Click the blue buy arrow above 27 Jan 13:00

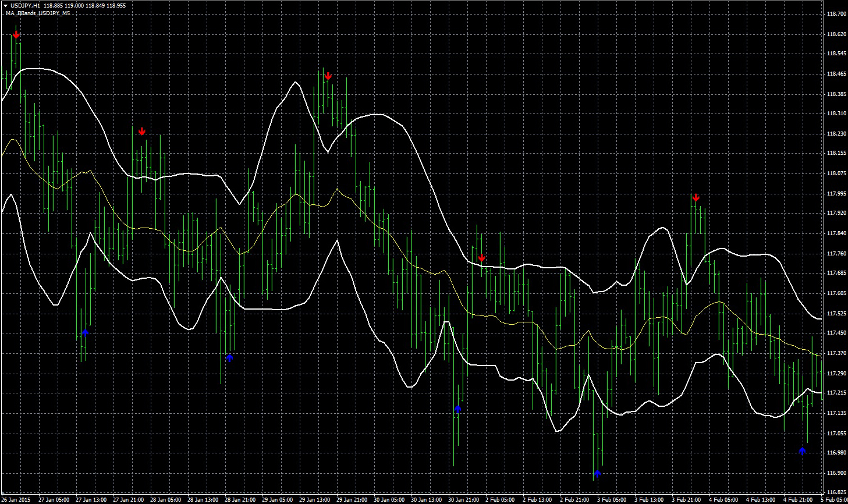coord(86,332)
